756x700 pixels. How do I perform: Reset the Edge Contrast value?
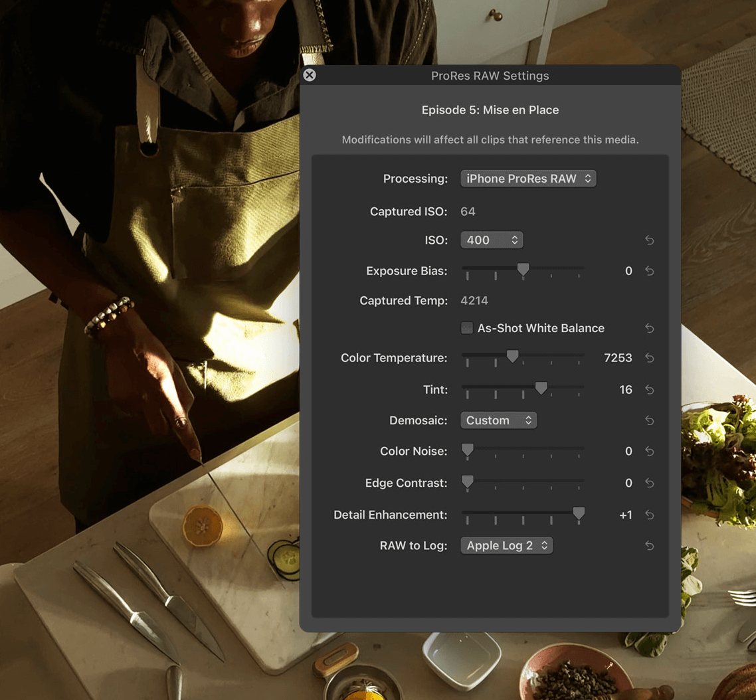[649, 483]
